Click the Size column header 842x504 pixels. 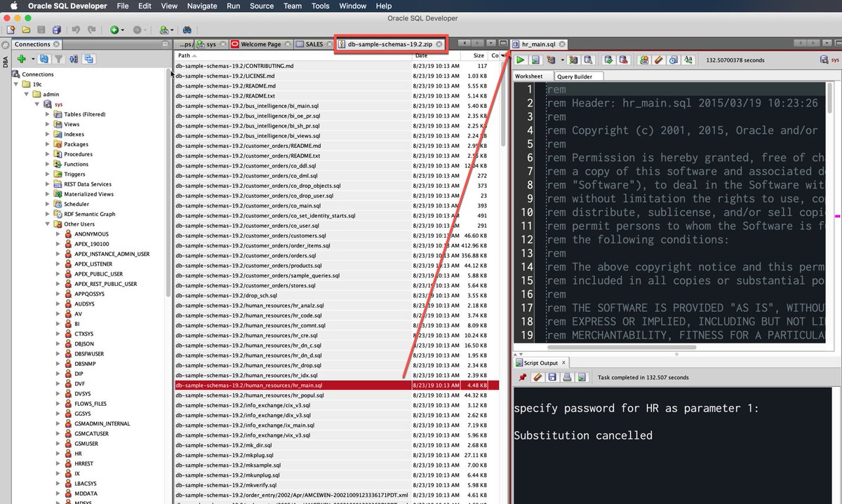click(x=476, y=55)
